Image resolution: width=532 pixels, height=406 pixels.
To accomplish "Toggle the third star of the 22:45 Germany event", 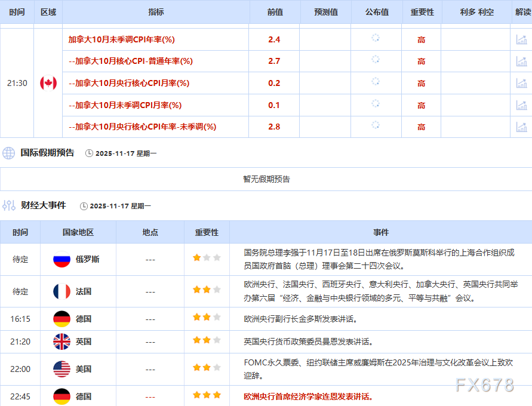I will [216, 395].
